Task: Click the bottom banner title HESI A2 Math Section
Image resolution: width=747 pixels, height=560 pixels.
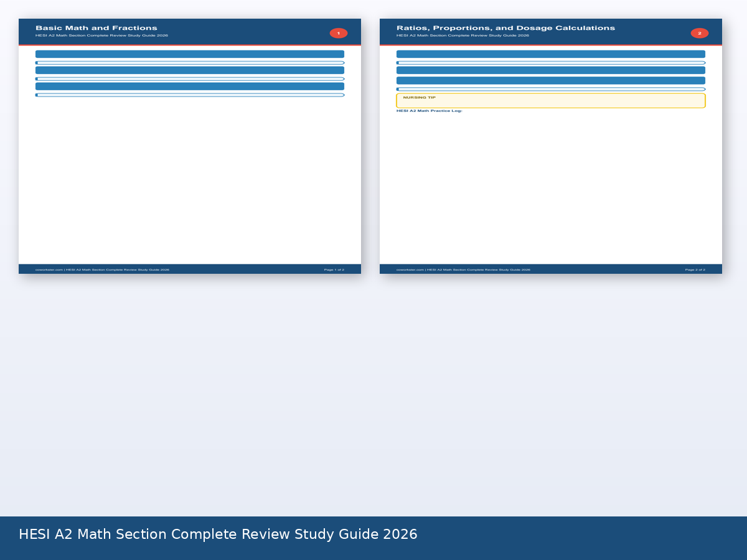Action: coord(218,534)
